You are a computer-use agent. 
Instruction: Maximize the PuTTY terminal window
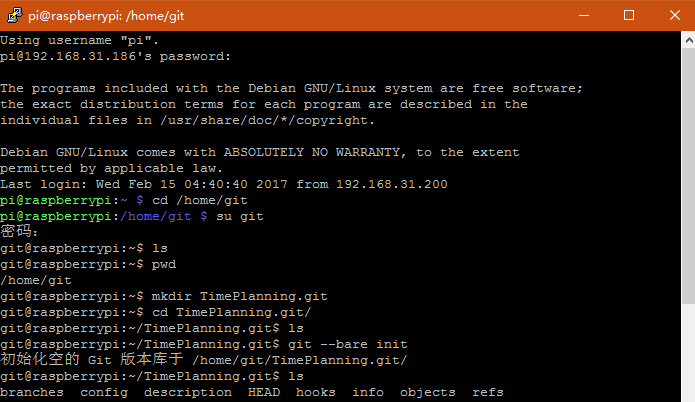628,15
